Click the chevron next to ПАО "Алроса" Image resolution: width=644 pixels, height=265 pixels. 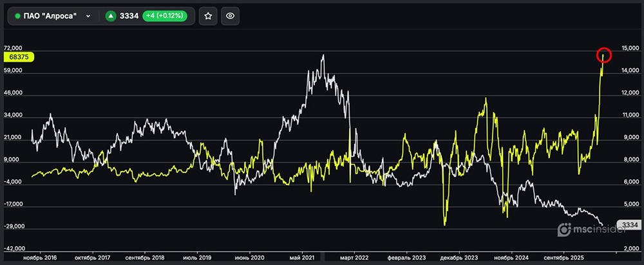click(88, 16)
